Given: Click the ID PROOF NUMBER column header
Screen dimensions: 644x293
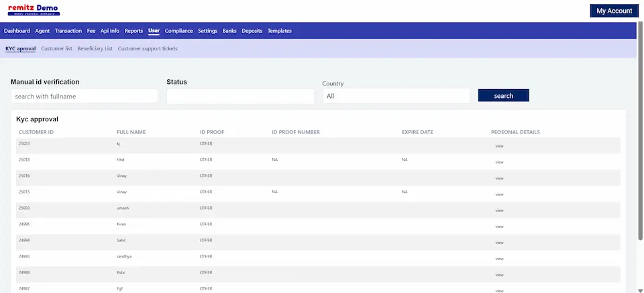Looking at the screenshot, I should pyautogui.click(x=296, y=132).
